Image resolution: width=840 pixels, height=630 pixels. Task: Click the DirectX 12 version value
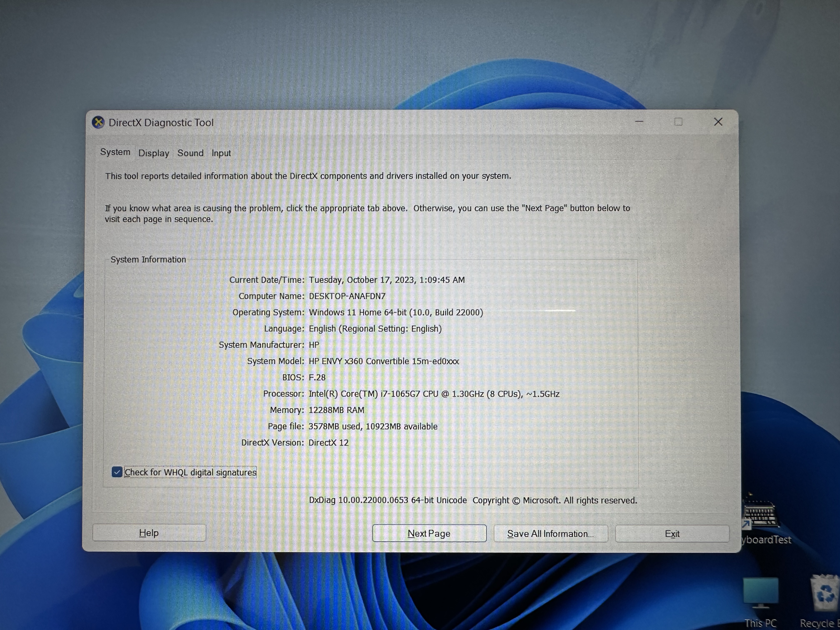point(329,443)
